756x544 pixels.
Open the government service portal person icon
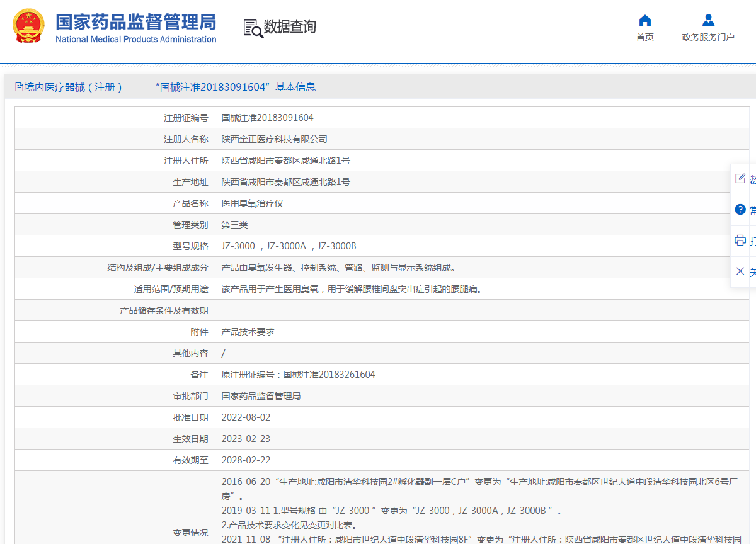pos(708,20)
